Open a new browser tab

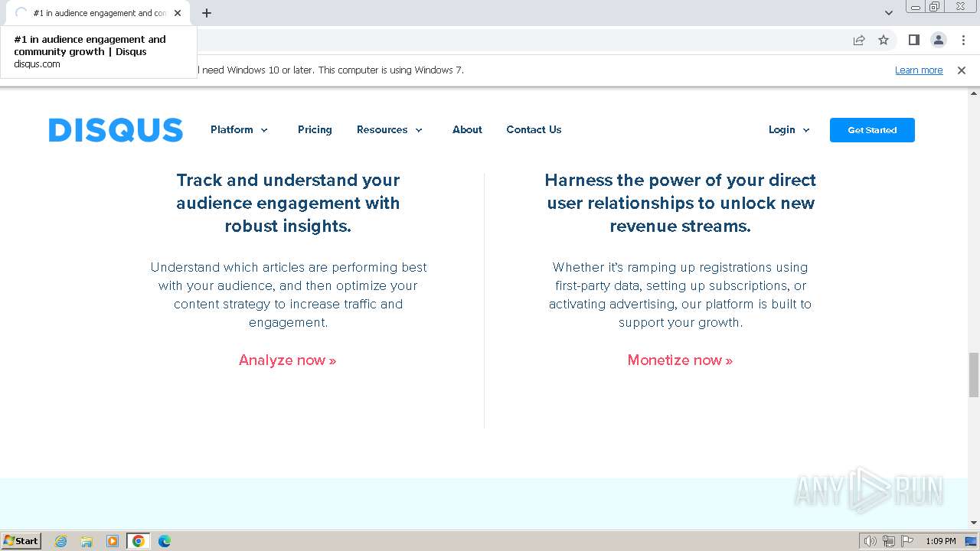(207, 13)
